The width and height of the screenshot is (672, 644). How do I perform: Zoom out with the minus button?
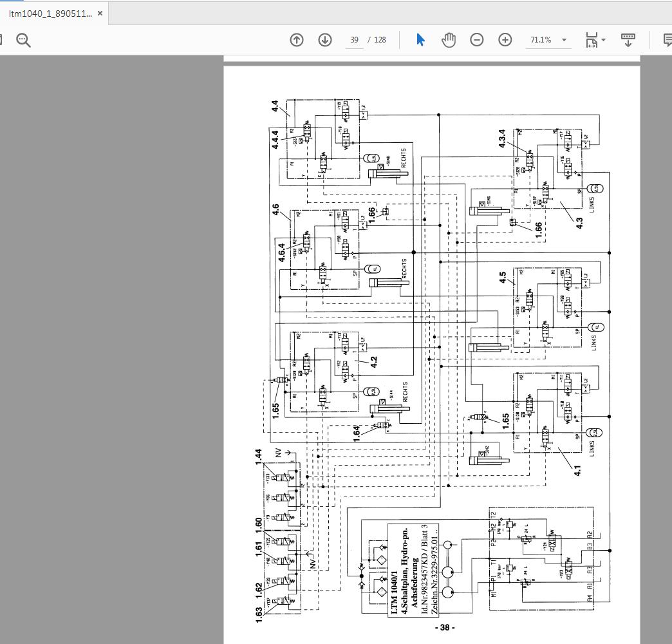(x=476, y=40)
